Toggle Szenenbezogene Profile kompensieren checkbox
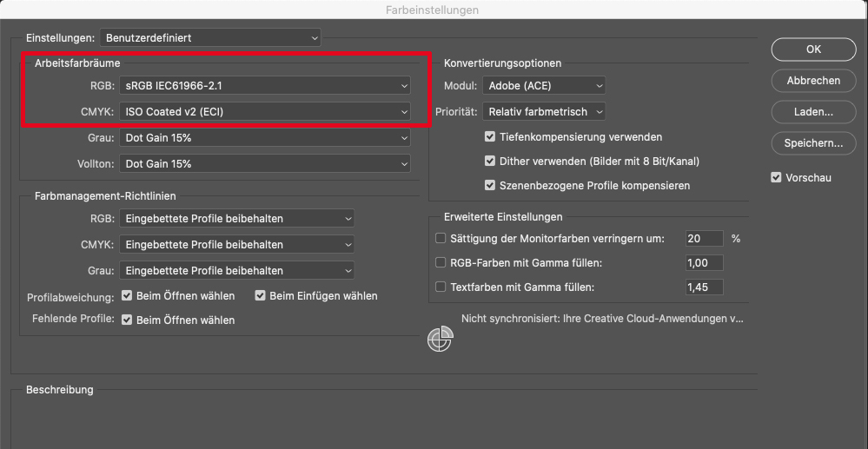 tap(491, 186)
